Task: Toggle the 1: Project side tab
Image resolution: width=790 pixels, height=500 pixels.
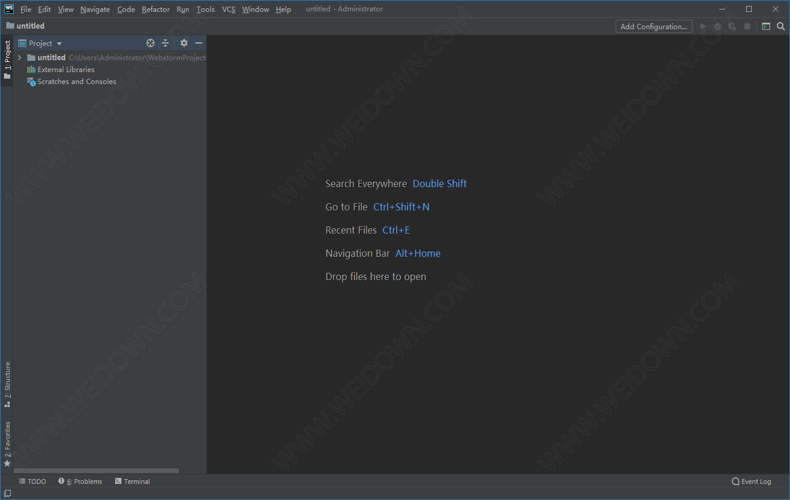Action: [x=7, y=59]
